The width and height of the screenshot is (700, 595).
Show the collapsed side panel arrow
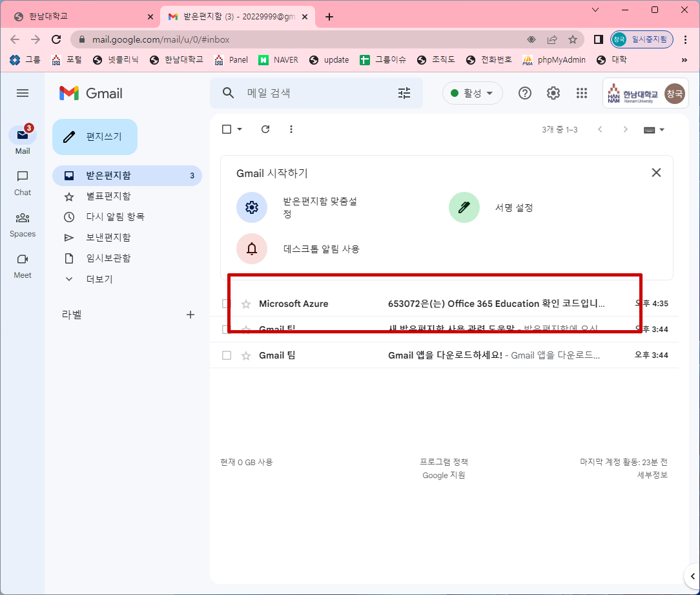click(692, 577)
